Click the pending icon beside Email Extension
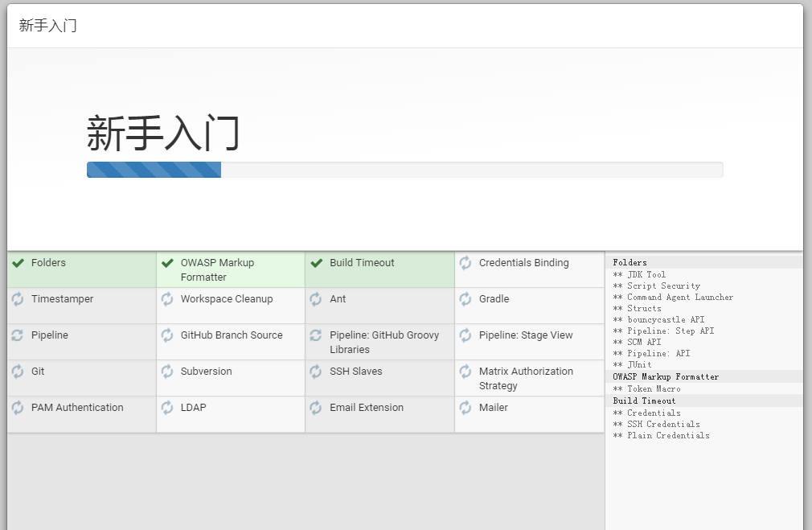The width and height of the screenshot is (812, 530). (x=316, y=408)
